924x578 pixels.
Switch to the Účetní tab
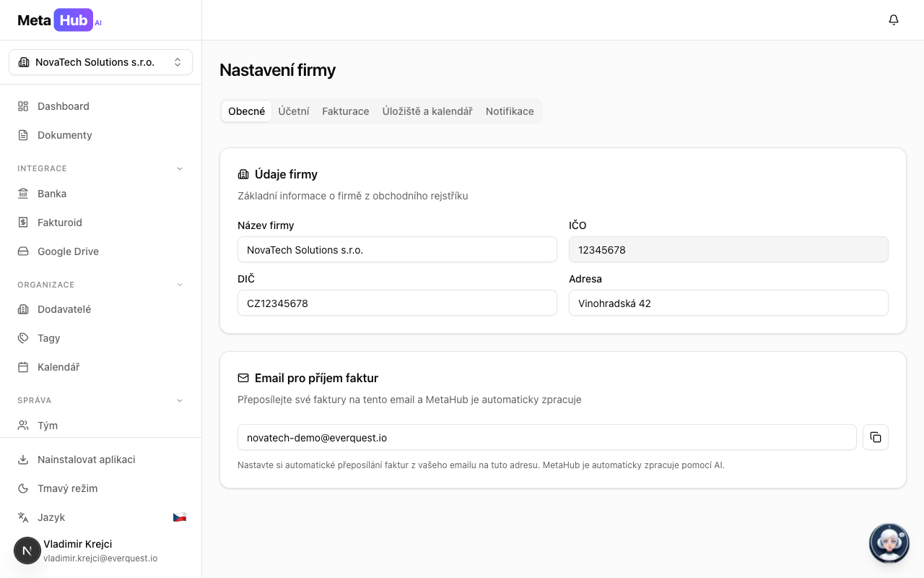click(x=294, y=111)
